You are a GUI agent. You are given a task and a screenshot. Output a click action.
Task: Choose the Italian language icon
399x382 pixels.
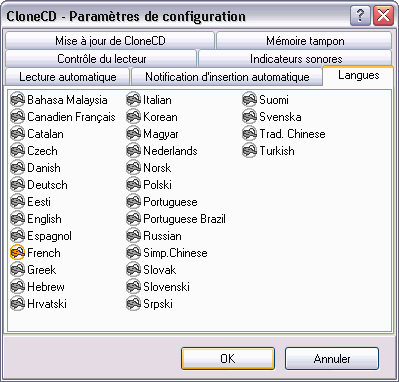134,100
